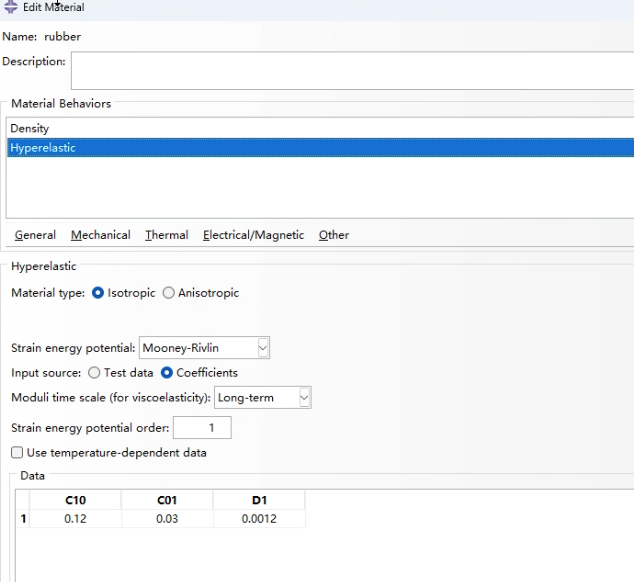Open the Thermal menu
This screenshot has height=582, width=634.
coord(167,235)
